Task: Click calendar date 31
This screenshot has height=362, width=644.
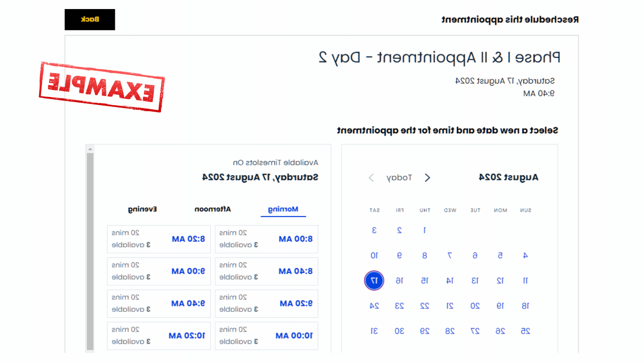Action: pos(375,330)
